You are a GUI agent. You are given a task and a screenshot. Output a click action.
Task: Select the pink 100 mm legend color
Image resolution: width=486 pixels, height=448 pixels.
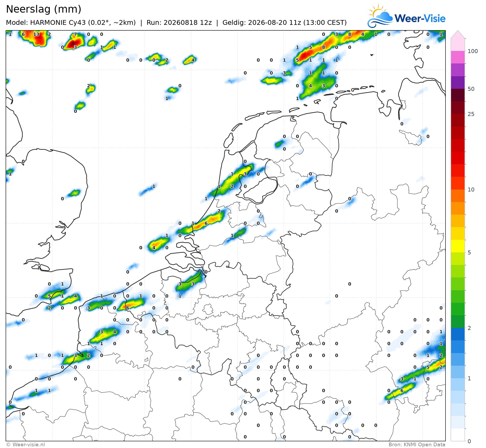458,45
